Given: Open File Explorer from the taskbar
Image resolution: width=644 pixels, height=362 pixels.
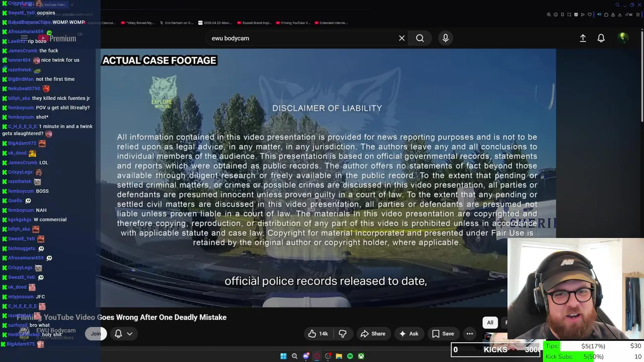Looking at the screenshot, I should pyautogui.click(x=339, y=356).
